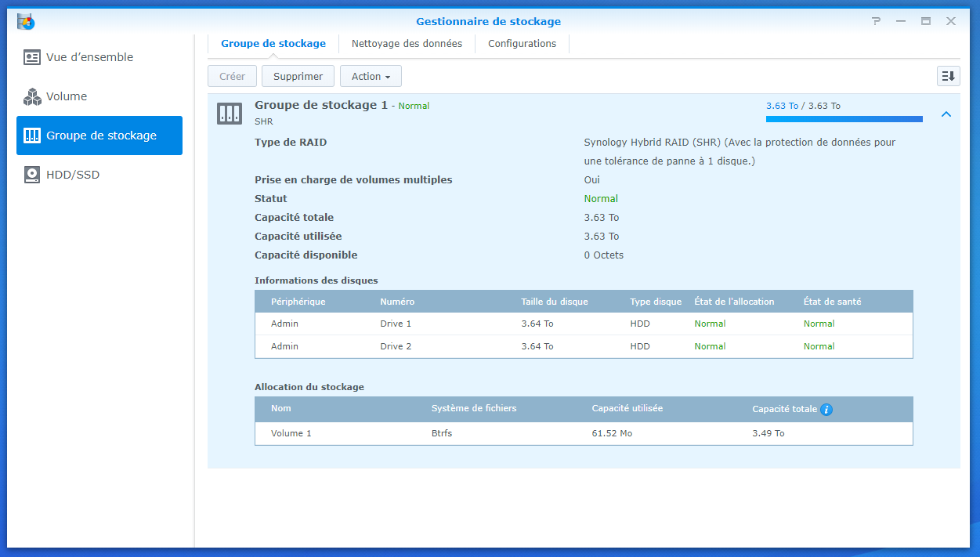Collapse Groupe de stockage 1 with chevron
Viewport: 980px width, 557px height.
(946, 114)
